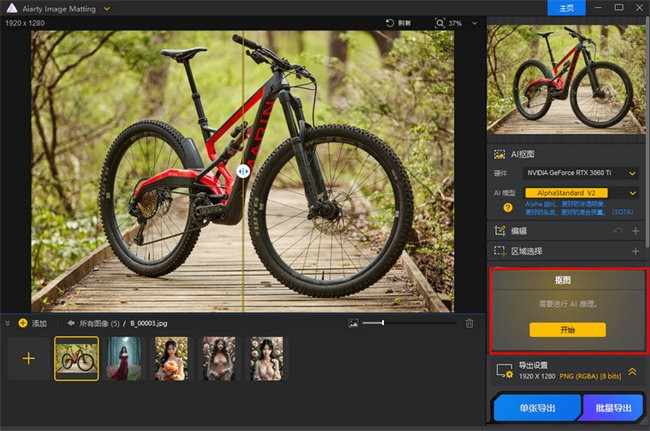The image size is (650, 431).
Task: Click the B_00003.jpg filename label
Action: [x=149, y=323]
